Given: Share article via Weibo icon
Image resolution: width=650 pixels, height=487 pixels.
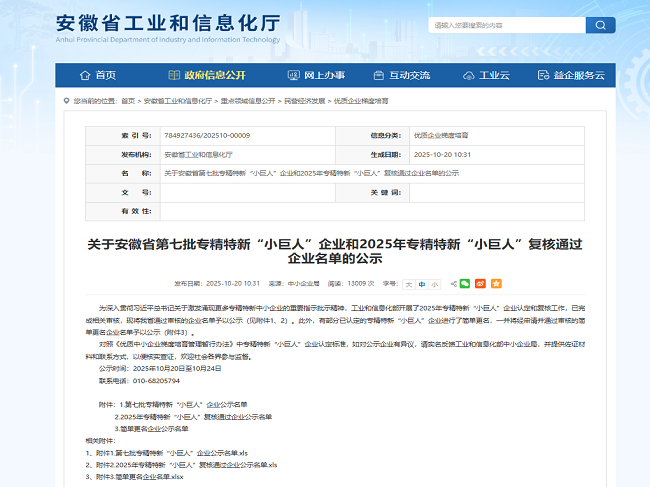Looking at the screenshot, I should click(480, 283).
